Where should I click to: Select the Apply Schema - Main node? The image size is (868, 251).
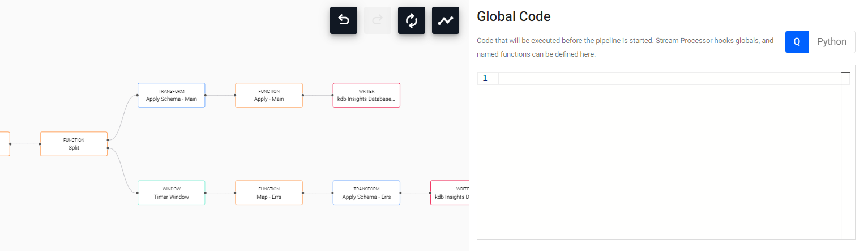tap(172, 95)
